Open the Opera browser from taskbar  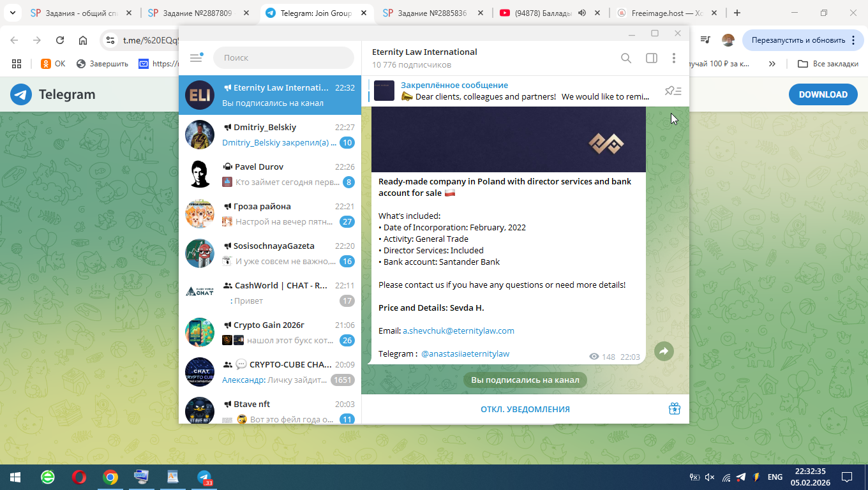[x=79, y=477]
